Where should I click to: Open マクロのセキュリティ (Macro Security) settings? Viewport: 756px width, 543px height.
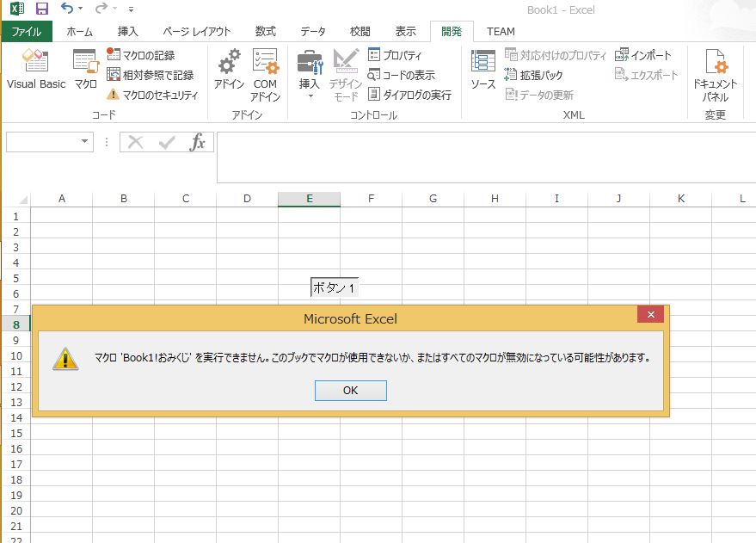152,95
